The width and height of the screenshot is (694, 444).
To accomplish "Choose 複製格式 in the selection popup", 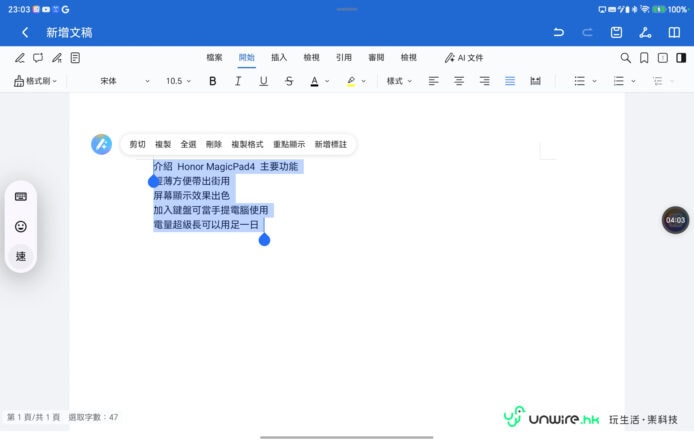I will coord(247,144).
